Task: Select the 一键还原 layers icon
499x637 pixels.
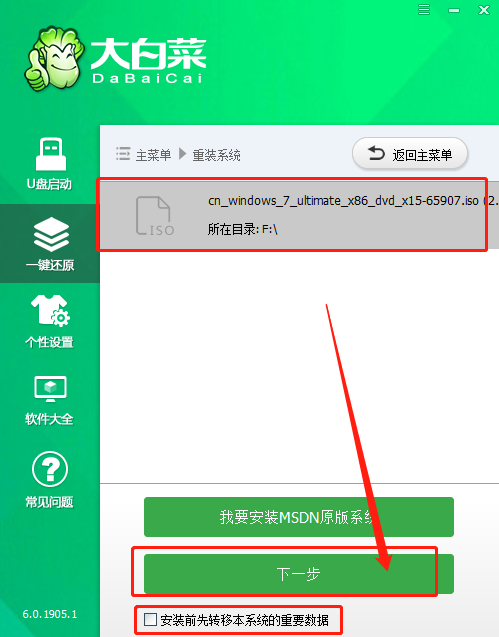Action: click(x=51, y=234)
